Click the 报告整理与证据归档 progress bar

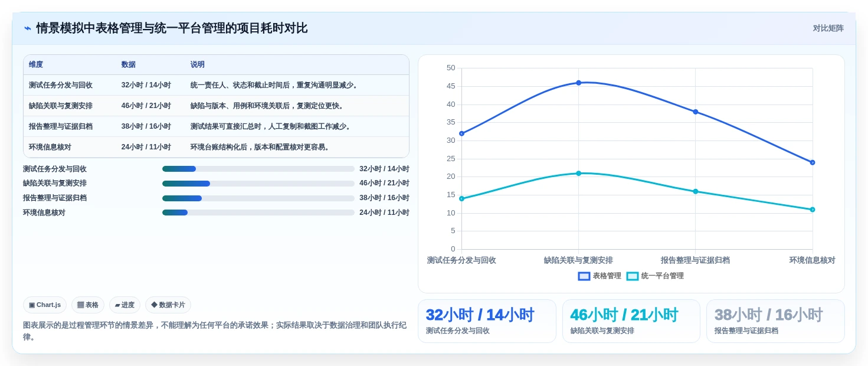click(258, 198)
